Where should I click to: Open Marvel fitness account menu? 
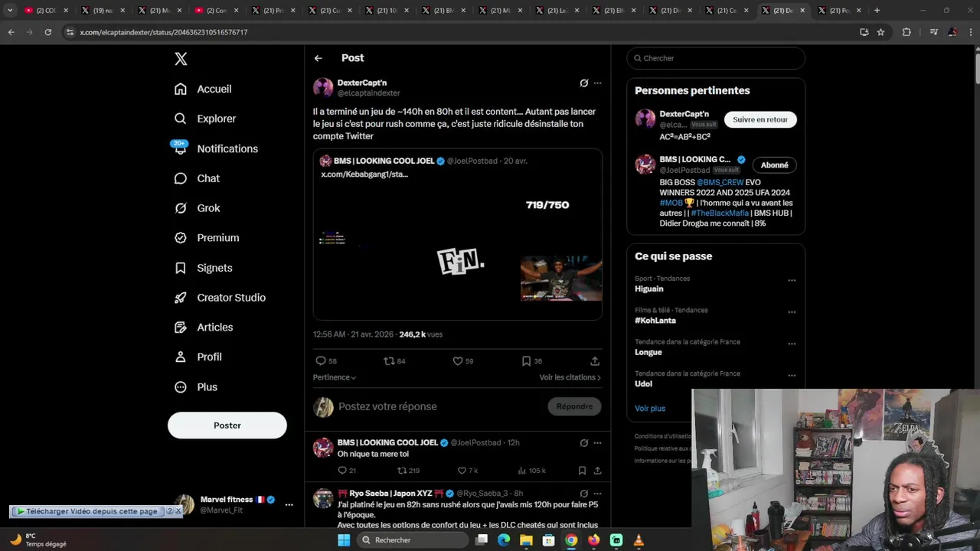click(289, 504)
